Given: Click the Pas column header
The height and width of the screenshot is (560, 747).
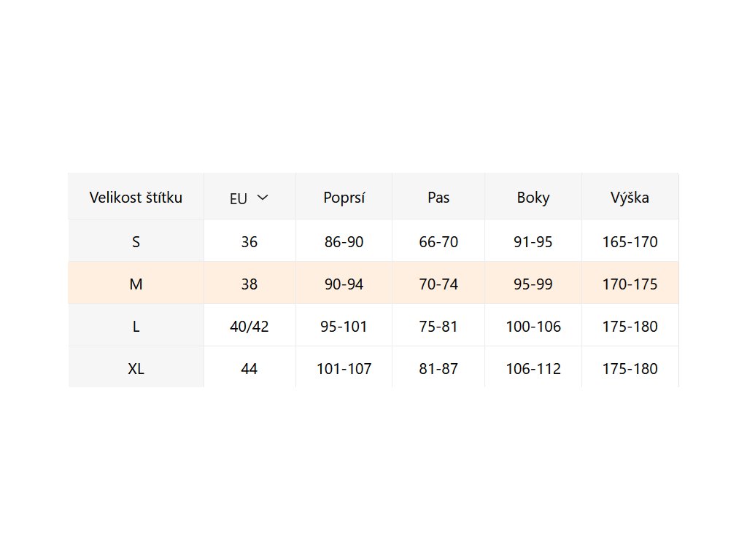Looking at the screenshot, I should click(x=438, y=197).
